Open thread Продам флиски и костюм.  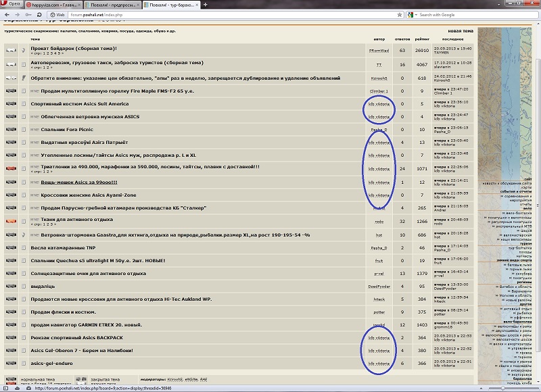point(63,312)
